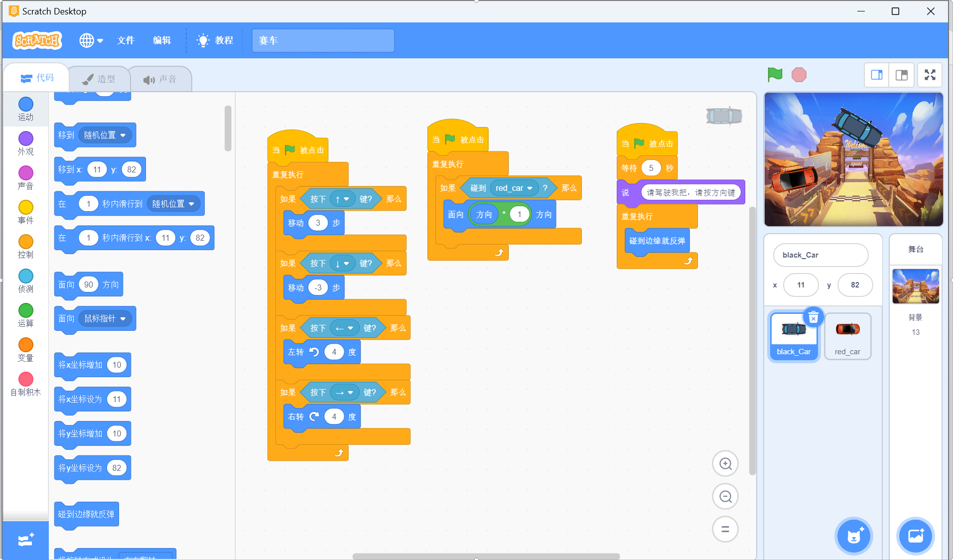Select the 运动 block category
This screenshot has height=560, width=953.
click(26, 109)
